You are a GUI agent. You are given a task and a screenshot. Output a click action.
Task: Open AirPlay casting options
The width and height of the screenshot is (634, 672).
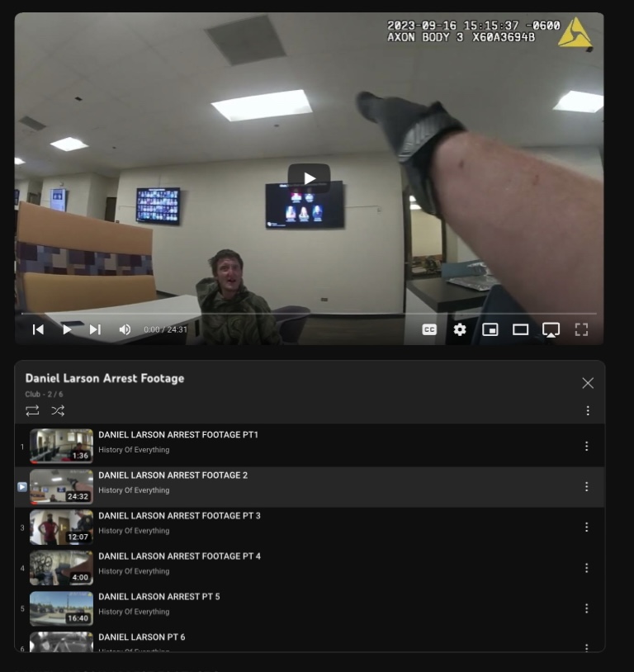click(551, 330)
